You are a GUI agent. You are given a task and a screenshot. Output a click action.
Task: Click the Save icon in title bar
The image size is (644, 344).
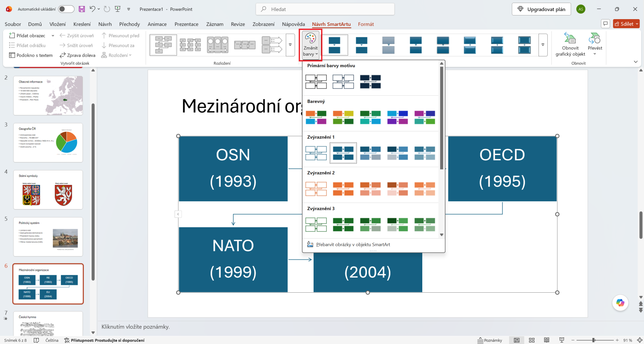pos(82,9)
